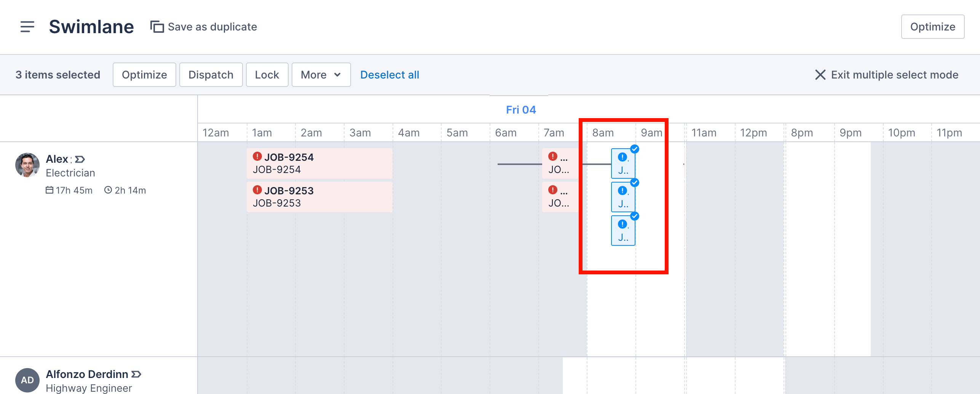Open the More dropdown
The width and height of the screenshot is (980, 394).
point(321,75)
